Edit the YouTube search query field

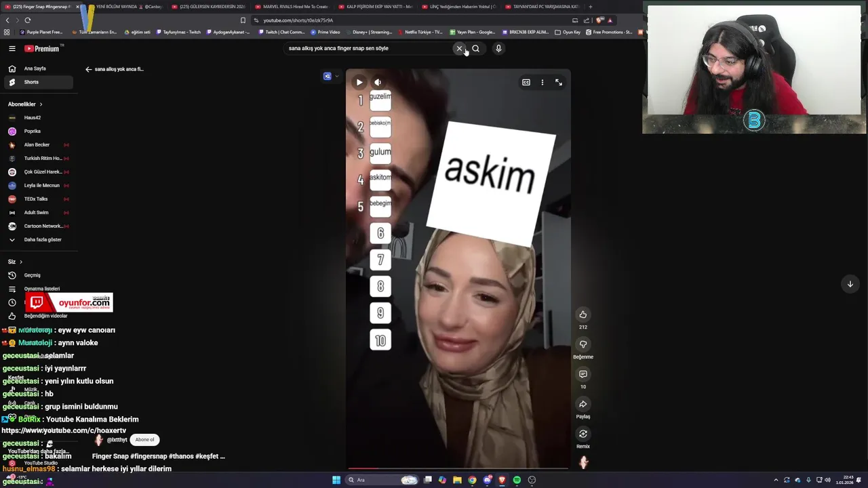[x=370, y=48]
